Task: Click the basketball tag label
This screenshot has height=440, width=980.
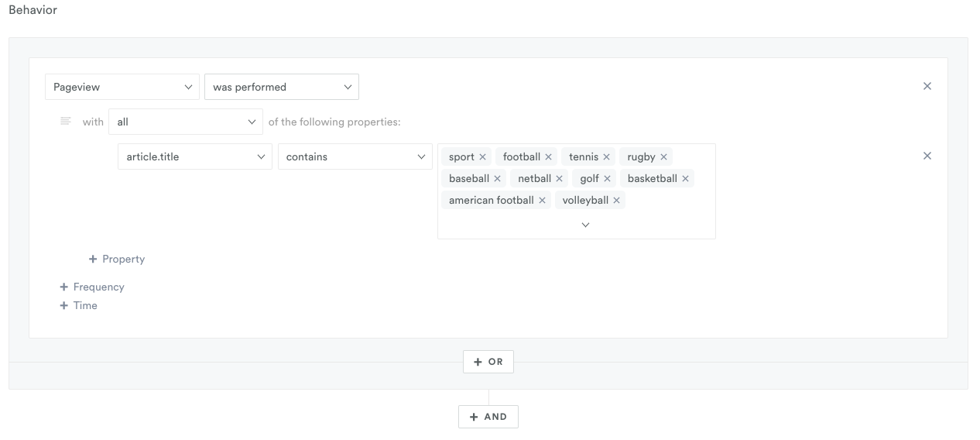Action: pos(653,179)
